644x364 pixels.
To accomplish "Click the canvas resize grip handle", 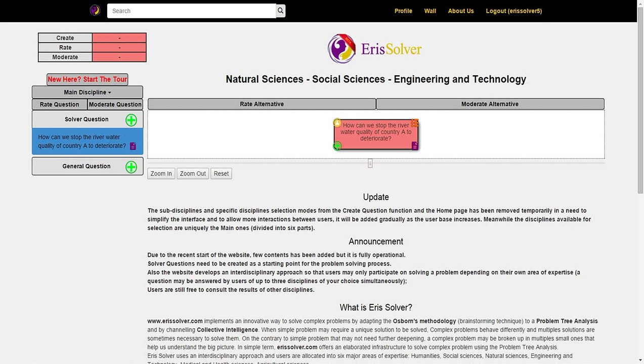I will pyautogui.click(x=370, y=163).
